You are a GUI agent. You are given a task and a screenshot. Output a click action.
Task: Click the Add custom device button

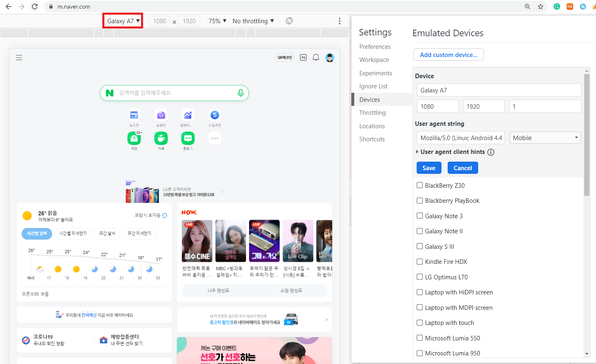448,55
